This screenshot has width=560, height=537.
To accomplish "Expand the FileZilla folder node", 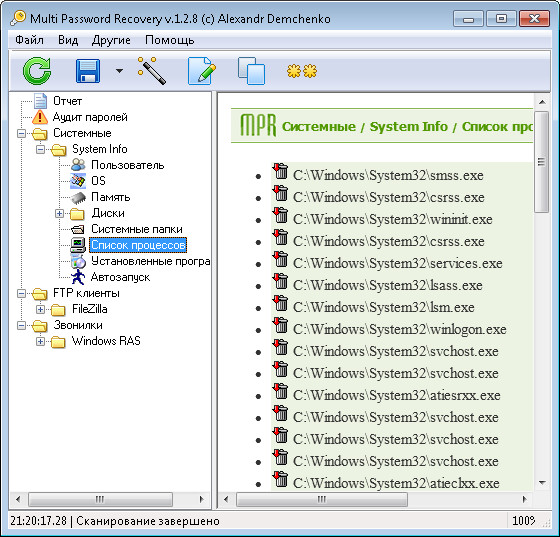I will 40,310.
